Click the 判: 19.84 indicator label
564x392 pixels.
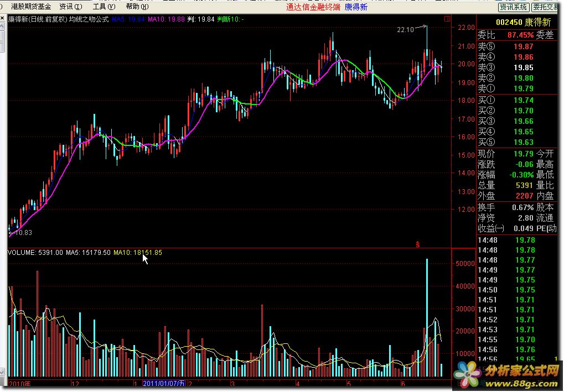tap(201, 19)
